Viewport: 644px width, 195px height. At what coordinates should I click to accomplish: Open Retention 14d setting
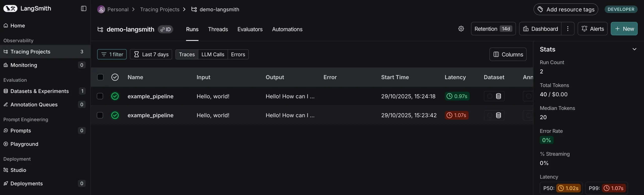[493, 29]
